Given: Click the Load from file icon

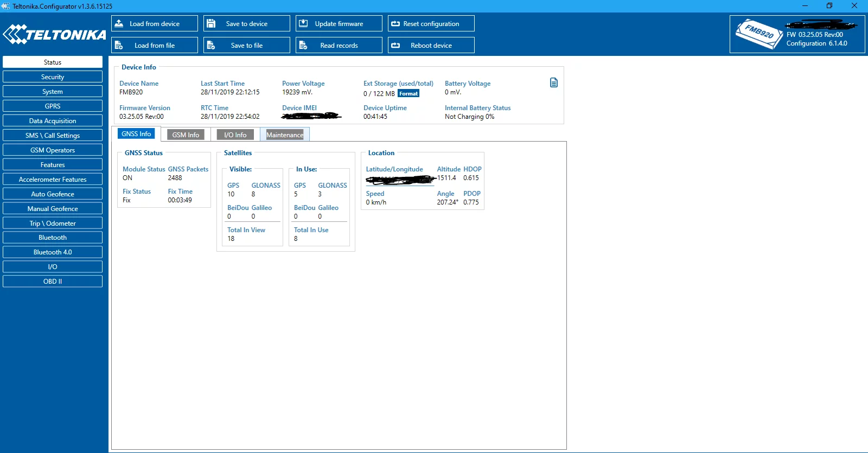Looking at the screenshot, I should pyautogui.click(x=119, y=45).
